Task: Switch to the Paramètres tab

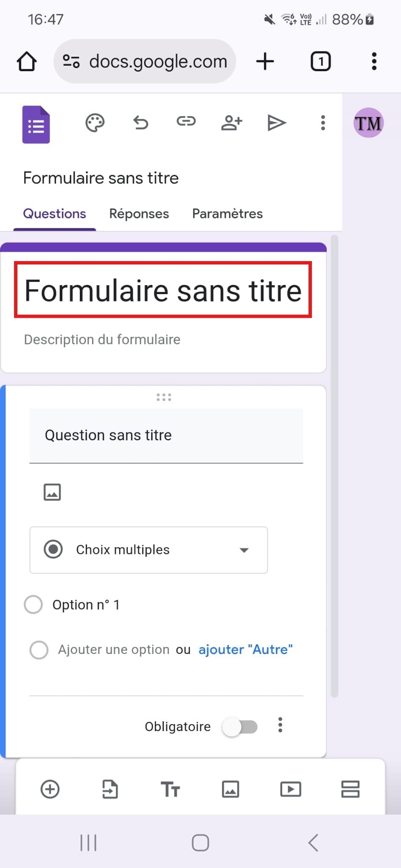Action: tap(227, 214)
